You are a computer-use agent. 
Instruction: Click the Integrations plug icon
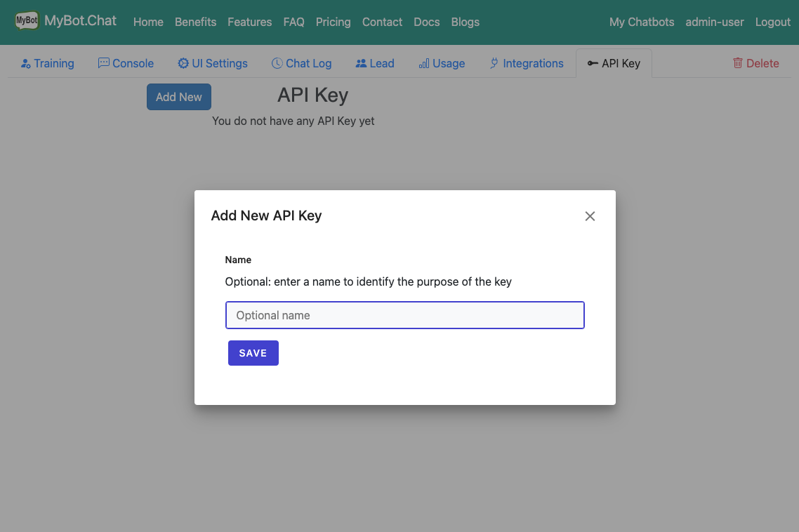coord(493,63)
